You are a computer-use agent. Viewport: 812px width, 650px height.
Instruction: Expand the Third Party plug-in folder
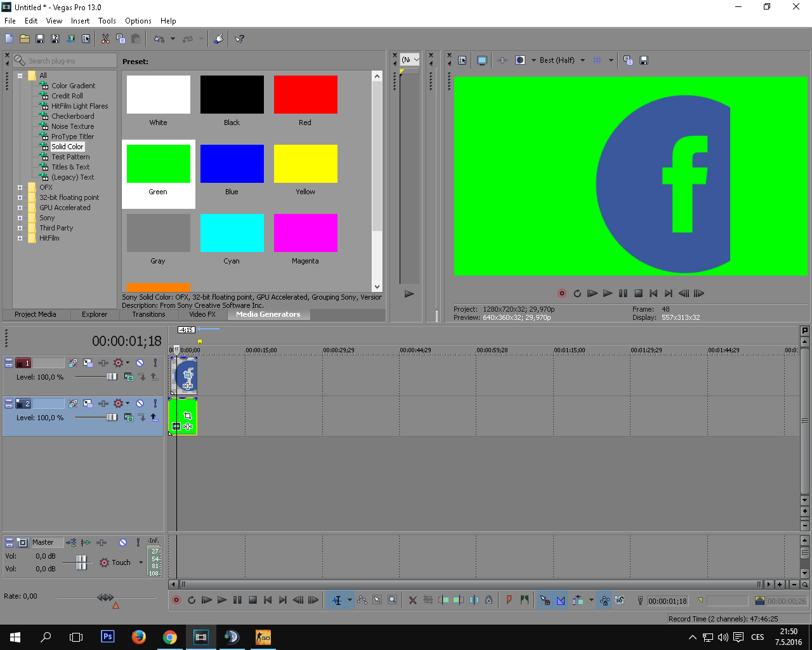point(20,228)
